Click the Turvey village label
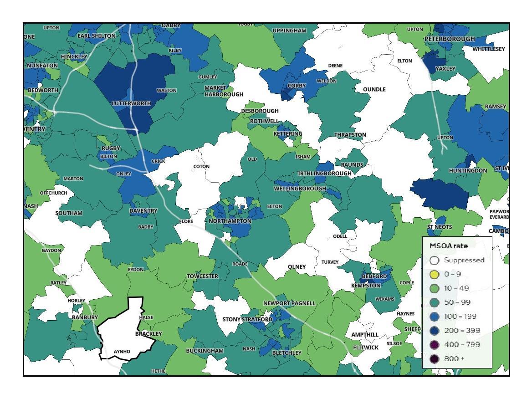The width and height of the screenshot is (532, 399). pos(330,262)
